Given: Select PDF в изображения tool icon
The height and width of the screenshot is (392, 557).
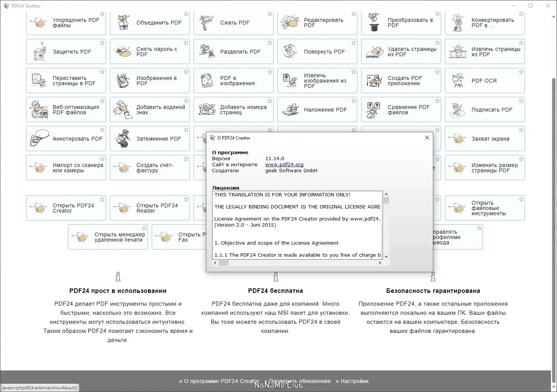Looking at the screenshot, I should [x=207, y=81].
